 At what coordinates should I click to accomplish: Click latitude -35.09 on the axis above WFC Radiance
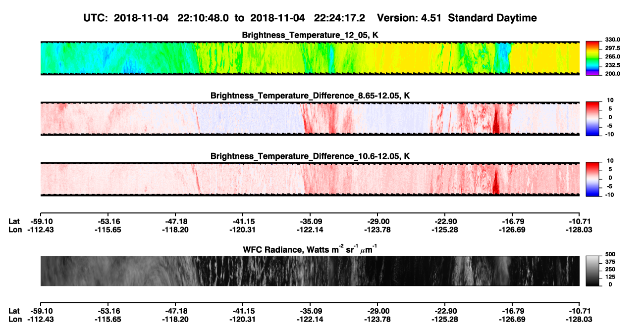pyautogui.click(x=310, y=221)
